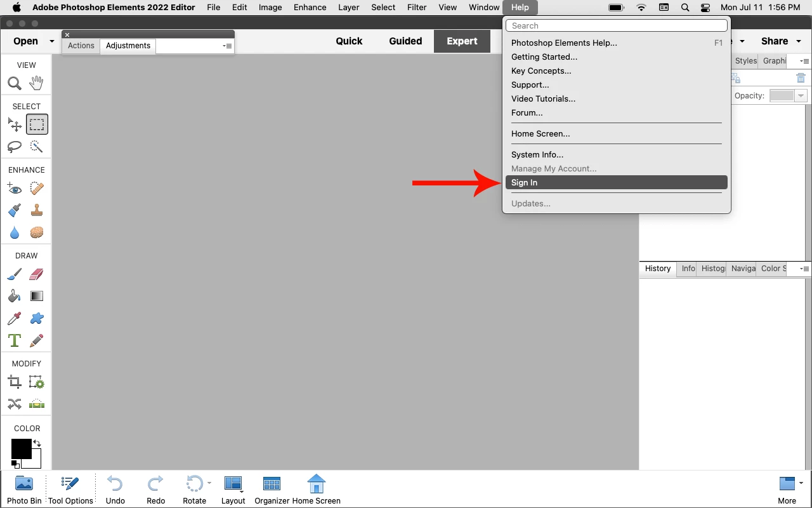
Task: Select the Crop tool
Action: point(15,382)
